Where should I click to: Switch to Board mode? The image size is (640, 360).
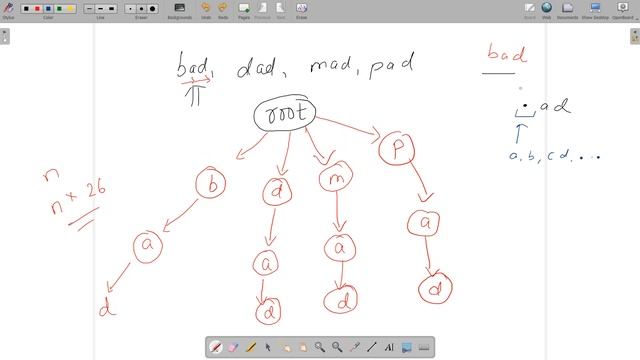[530, 11]
